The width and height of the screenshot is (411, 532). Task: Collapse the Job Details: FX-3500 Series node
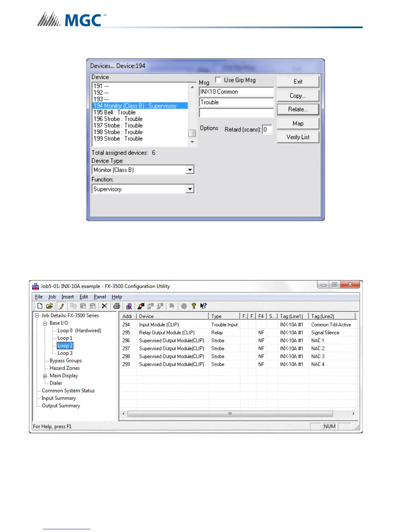coord(37,315)
